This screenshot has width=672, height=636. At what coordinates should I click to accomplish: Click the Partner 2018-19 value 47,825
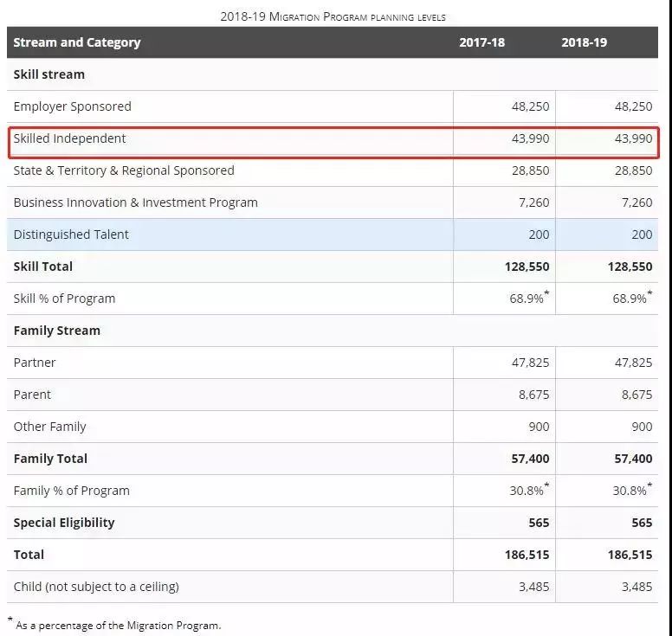point(633,363)
